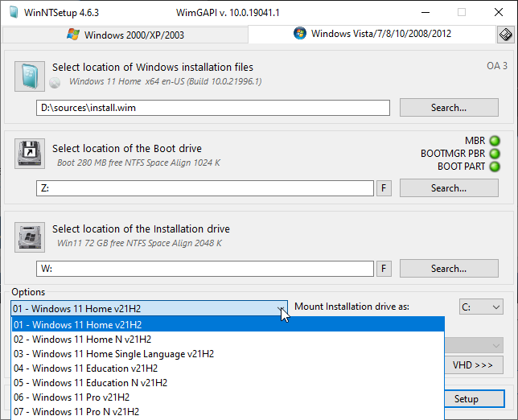Close the WinNTSetup window
This screenshot has width=518, height=420.
(x=499, y=13)
